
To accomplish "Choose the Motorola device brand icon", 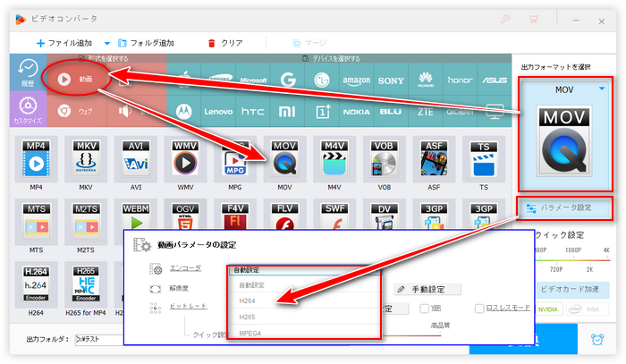I will [x=184, y=112].
